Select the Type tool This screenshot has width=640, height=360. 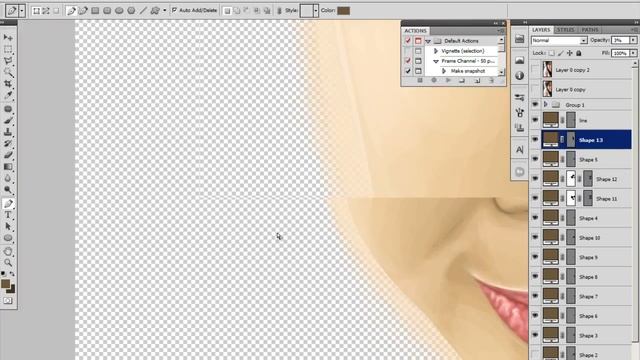[x=8, y=215]
